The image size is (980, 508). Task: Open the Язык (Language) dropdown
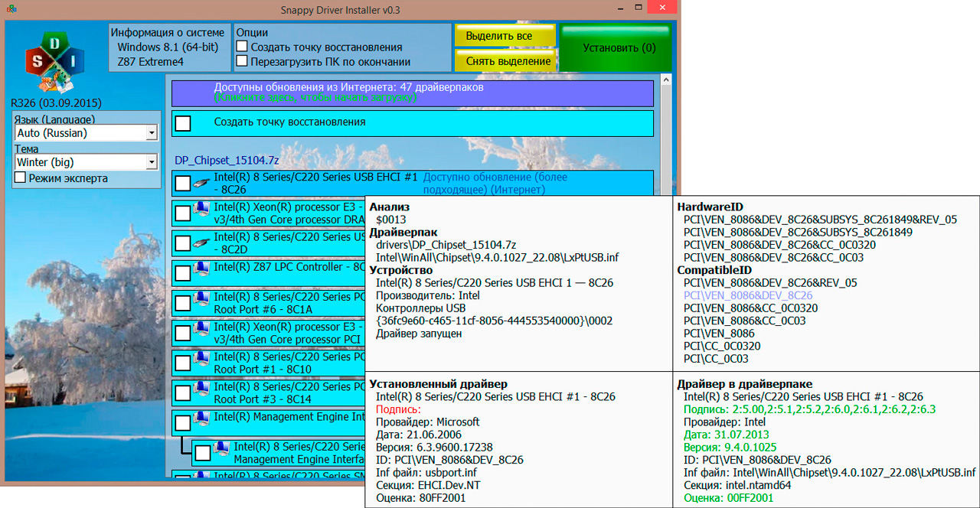pos(151,133)
